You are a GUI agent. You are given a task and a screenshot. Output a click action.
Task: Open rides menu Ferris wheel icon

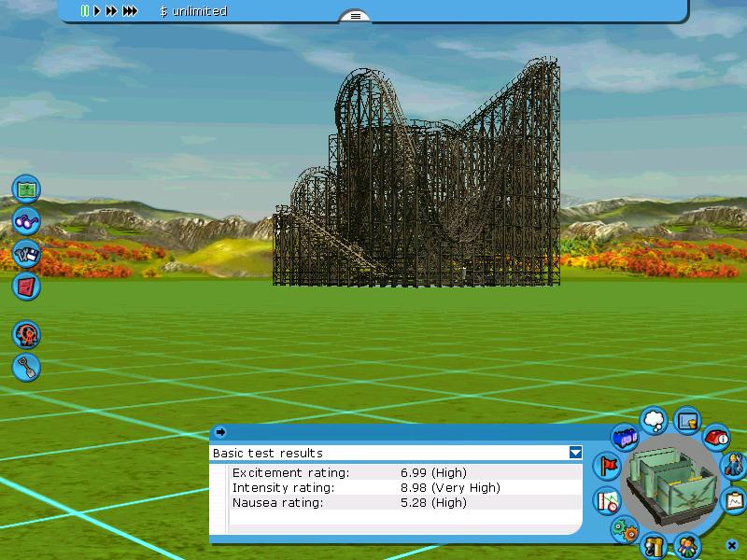26,335
